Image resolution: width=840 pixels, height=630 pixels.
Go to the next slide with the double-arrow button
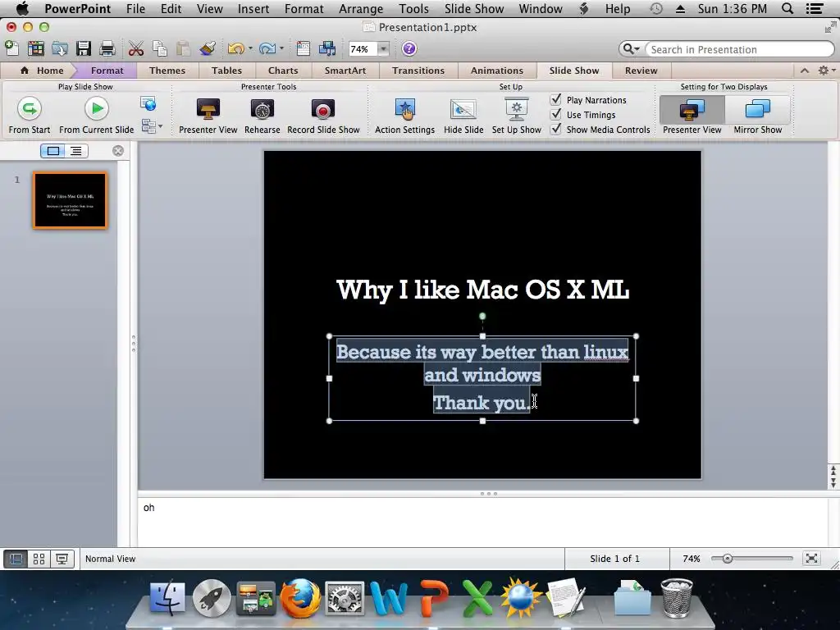click(833, 482)
